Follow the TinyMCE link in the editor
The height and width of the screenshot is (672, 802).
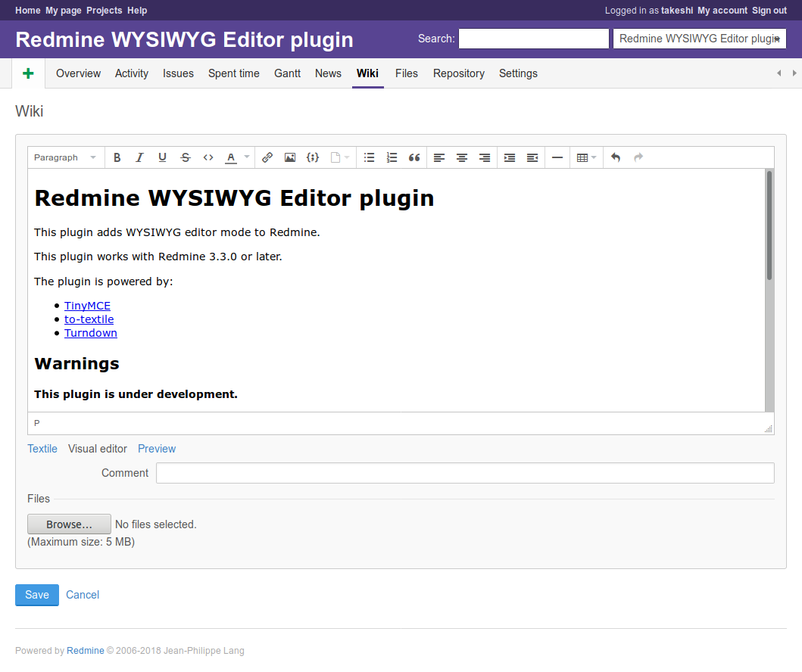tap(87, 306)
